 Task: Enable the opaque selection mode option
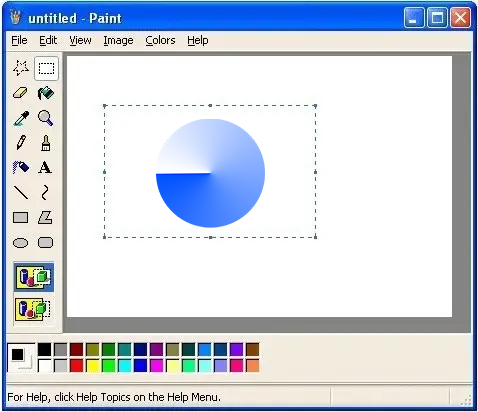pos(34,277)
